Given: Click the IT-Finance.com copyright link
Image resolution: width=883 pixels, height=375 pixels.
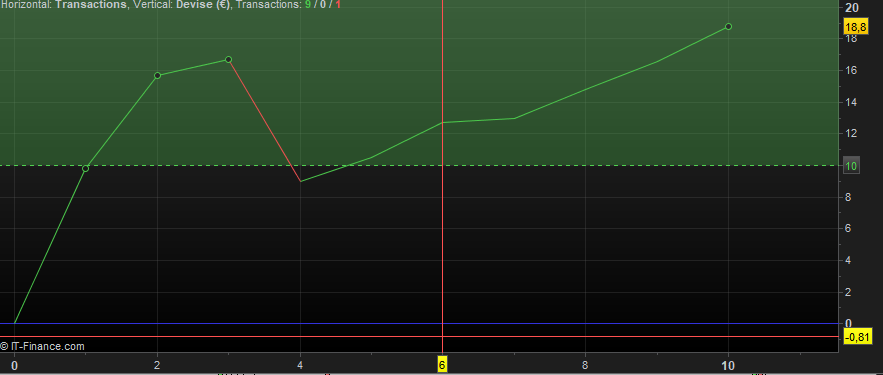Looking at the screenshot, I should click(42, 346).
